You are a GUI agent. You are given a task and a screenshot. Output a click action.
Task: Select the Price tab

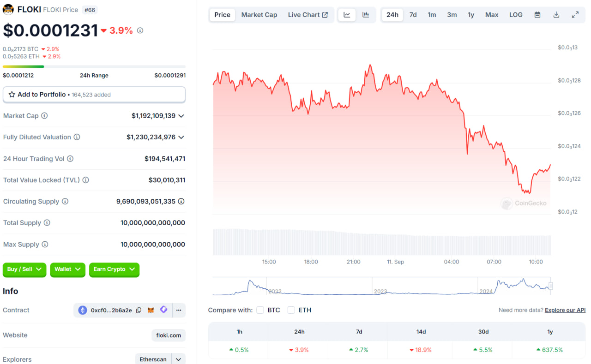pyautogui.click(x=222, y=15)
